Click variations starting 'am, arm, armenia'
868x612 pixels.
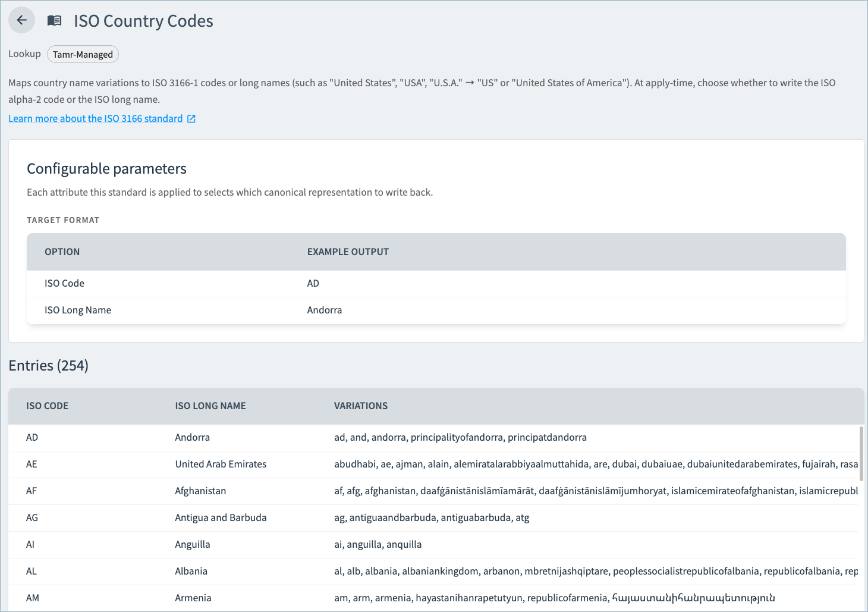[x=555, y=598]
